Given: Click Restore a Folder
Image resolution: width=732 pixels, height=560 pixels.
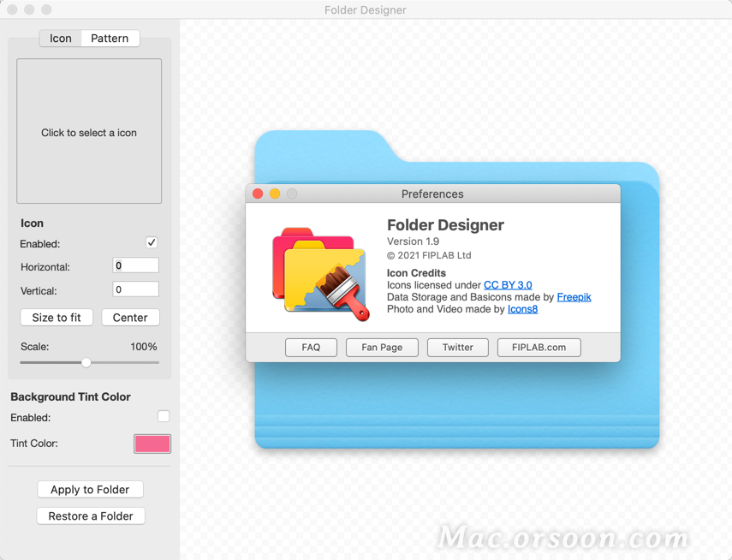Looking at the screenshot, I should [90, 515].
